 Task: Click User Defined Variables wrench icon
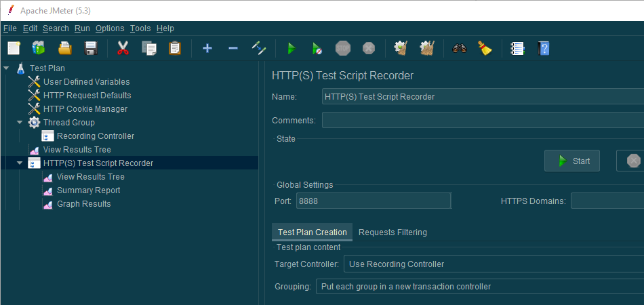34,82
